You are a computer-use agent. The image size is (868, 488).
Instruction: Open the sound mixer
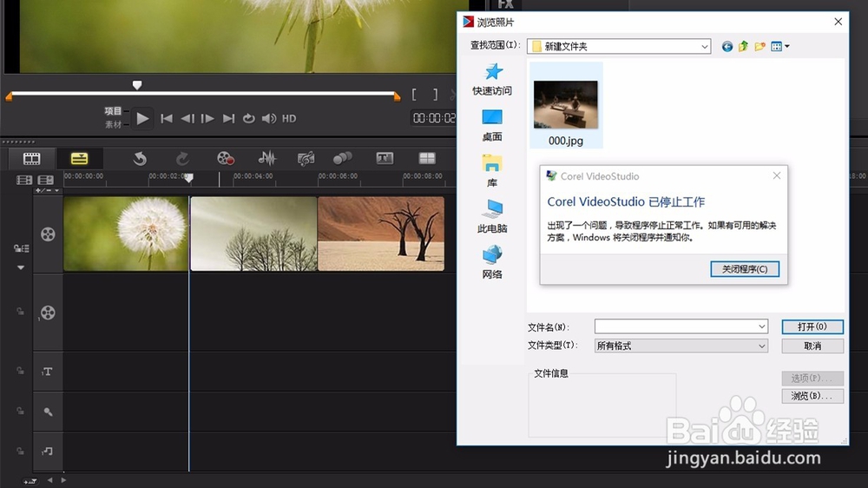pyautogui.click(x=266, y=159)
